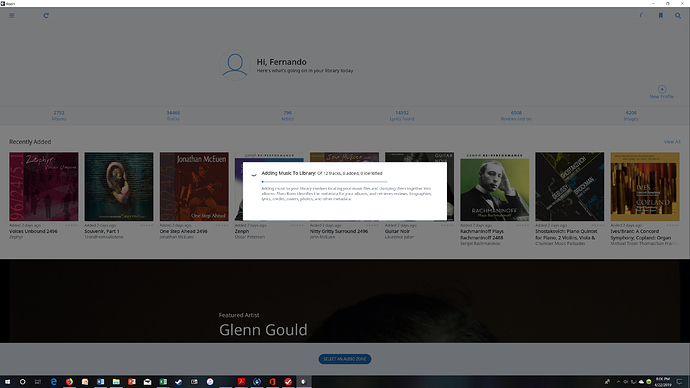Open the Souvenir, Part 1 album cover
This screenshot has width=690, height=388.
pyautogui.click(x=119, y=187)
